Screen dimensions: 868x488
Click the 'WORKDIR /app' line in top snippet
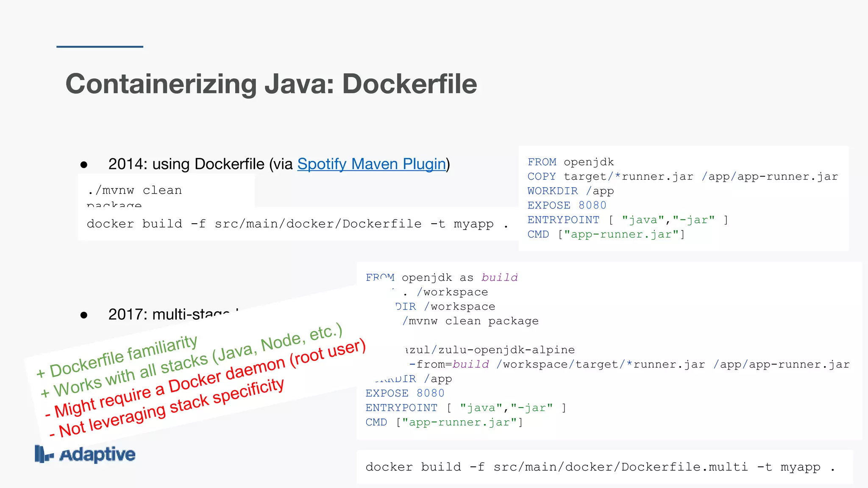570,191
